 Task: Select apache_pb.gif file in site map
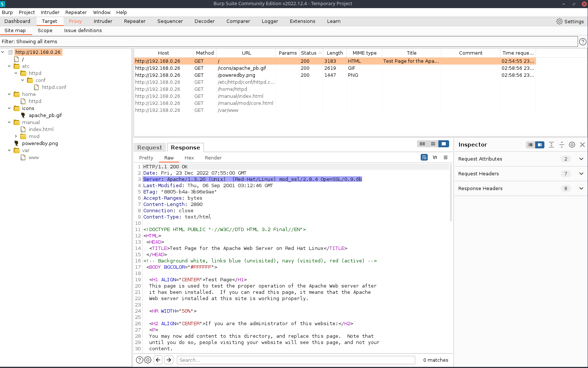click(x=45, y=115)
